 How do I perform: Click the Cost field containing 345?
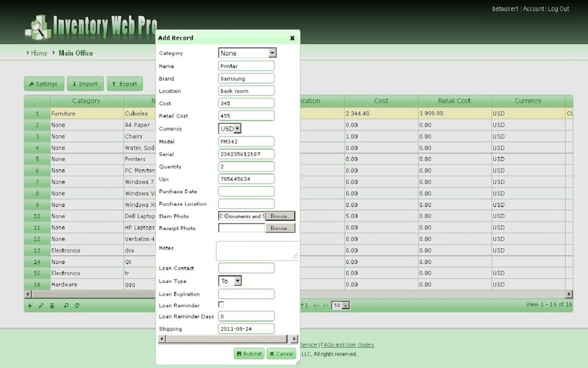pos(246,103)
